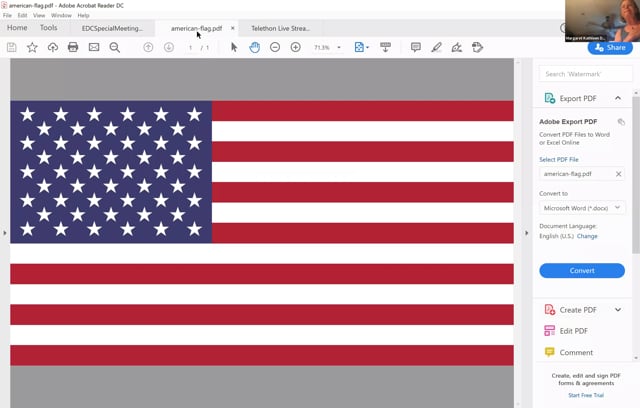
Task: Expand the left navigation pane arrow
Action: (5, 233)
